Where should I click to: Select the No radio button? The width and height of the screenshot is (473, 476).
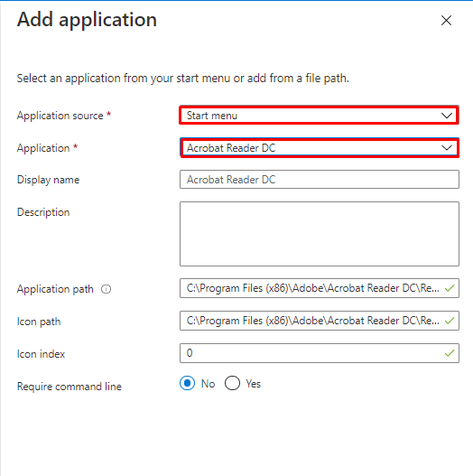(187, 383)
